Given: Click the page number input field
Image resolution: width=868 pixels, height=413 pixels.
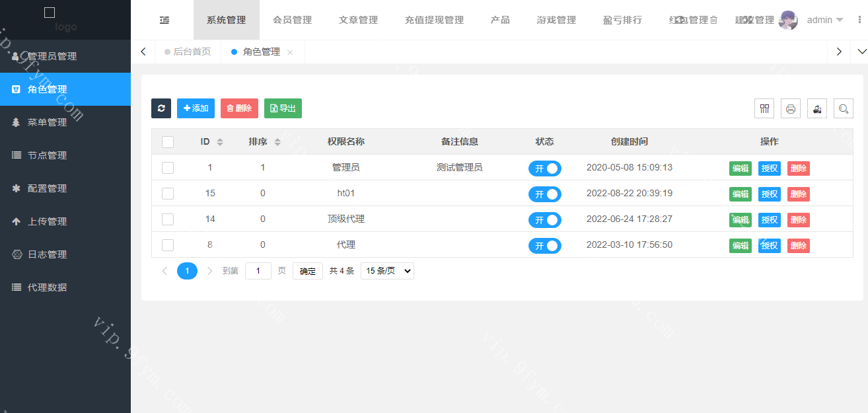Looking at the screenshot, I should pyautogui.click(x=258, y=271).
